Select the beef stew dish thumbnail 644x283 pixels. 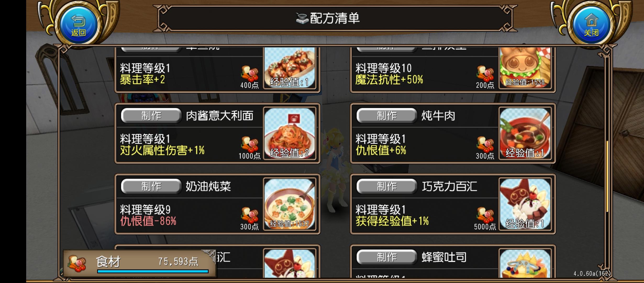(x=525, y=133)
